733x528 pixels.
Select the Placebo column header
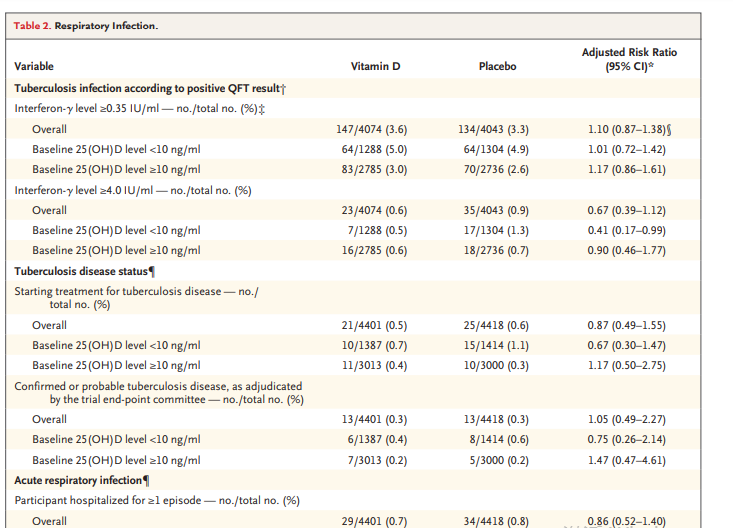[497, 66]
